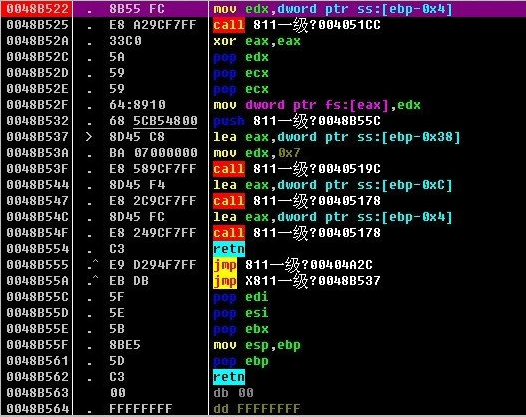Click the jump-target marker at 0048B537
This screenshot has width=526, height=417.
89,137
